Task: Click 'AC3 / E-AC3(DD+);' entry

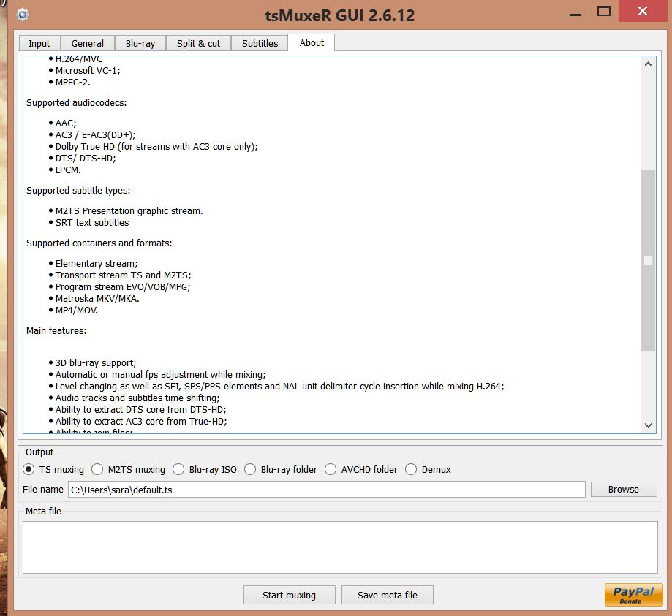Action: click(x=95, y=135)
